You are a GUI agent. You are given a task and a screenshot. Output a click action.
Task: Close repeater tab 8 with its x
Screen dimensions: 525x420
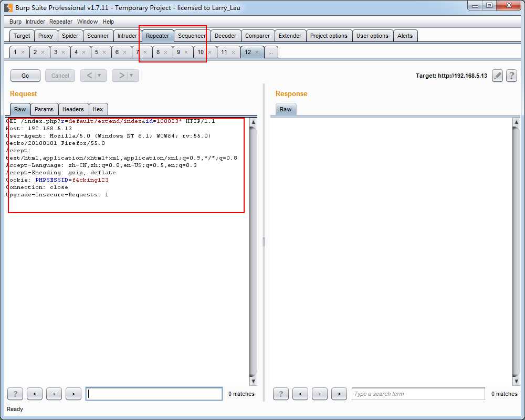165,52
